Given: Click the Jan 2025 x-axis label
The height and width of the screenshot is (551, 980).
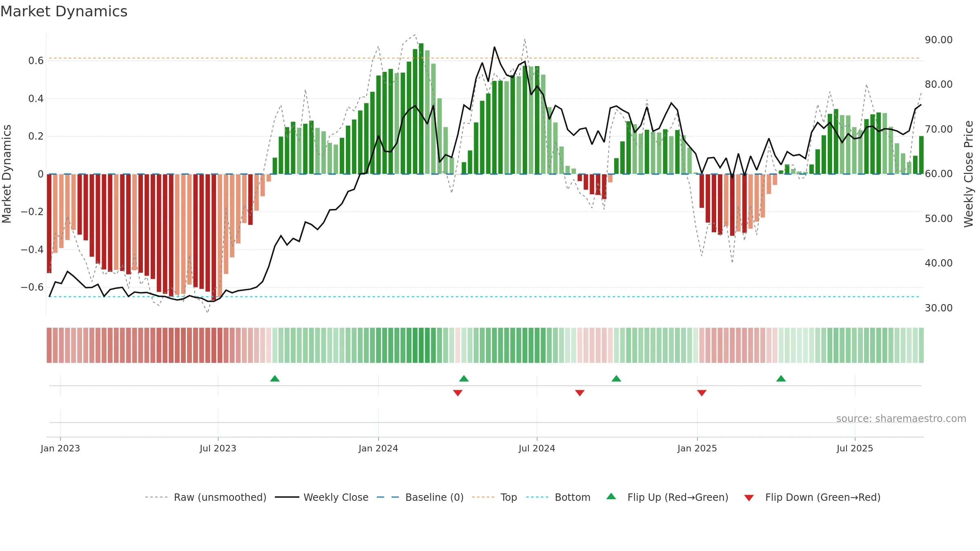Looking at the screenshot, I should point(697,448).
